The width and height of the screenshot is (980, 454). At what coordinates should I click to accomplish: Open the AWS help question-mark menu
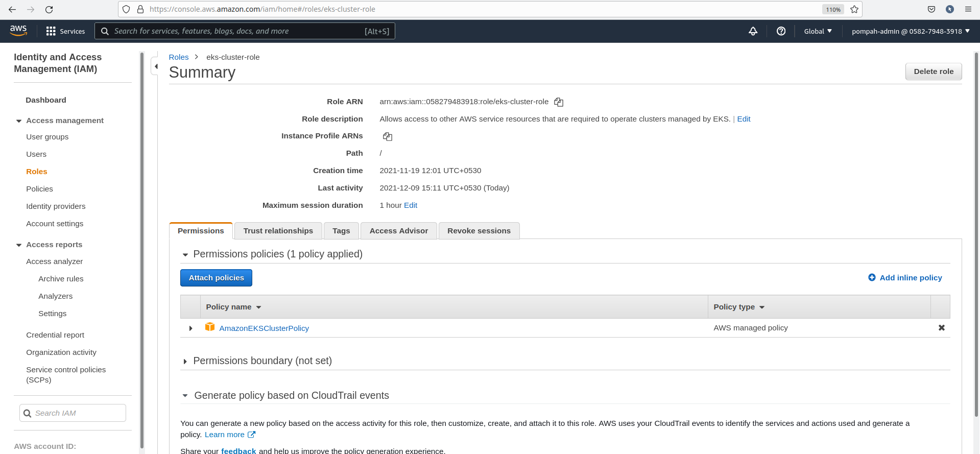click(781, 31)
